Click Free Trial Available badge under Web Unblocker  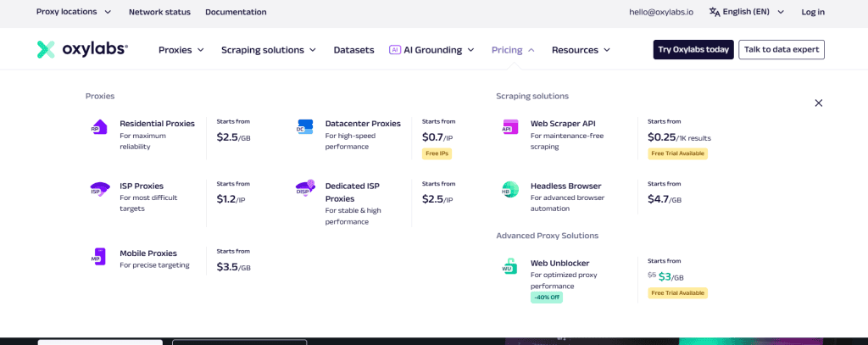(677, 293)
